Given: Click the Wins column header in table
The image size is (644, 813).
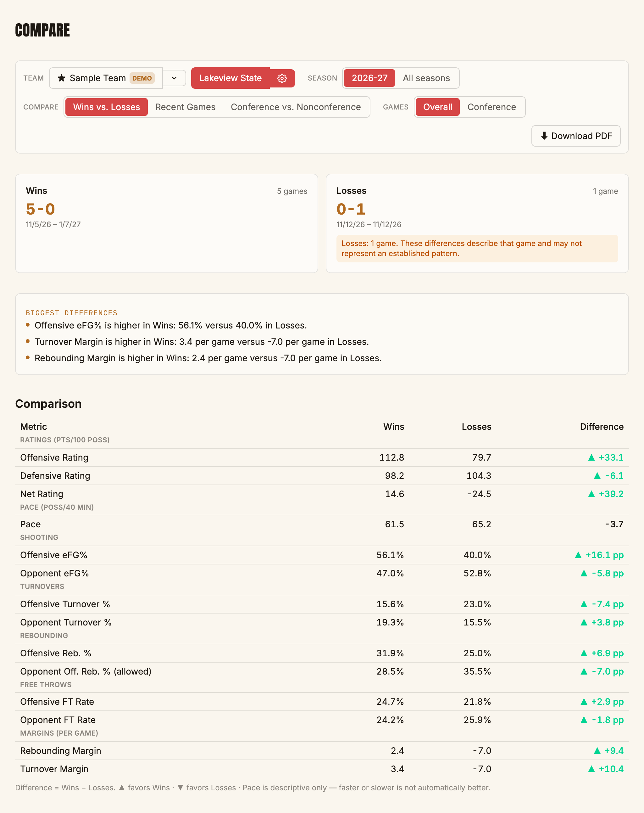Looking at the screenshot, I should tap(393, 427).
